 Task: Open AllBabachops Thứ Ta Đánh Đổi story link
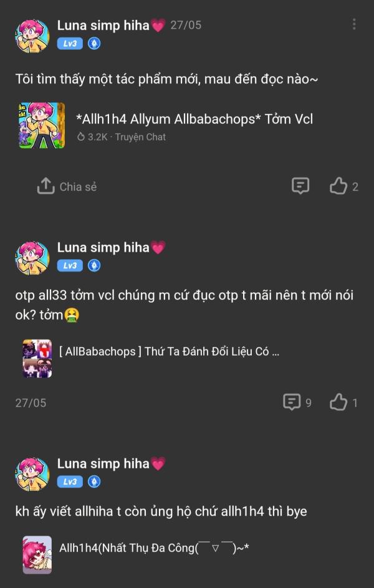[169, 352]
